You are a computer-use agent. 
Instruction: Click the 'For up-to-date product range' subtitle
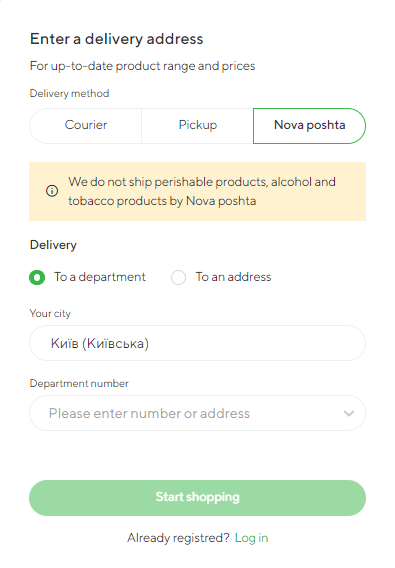tap(142, 66)
